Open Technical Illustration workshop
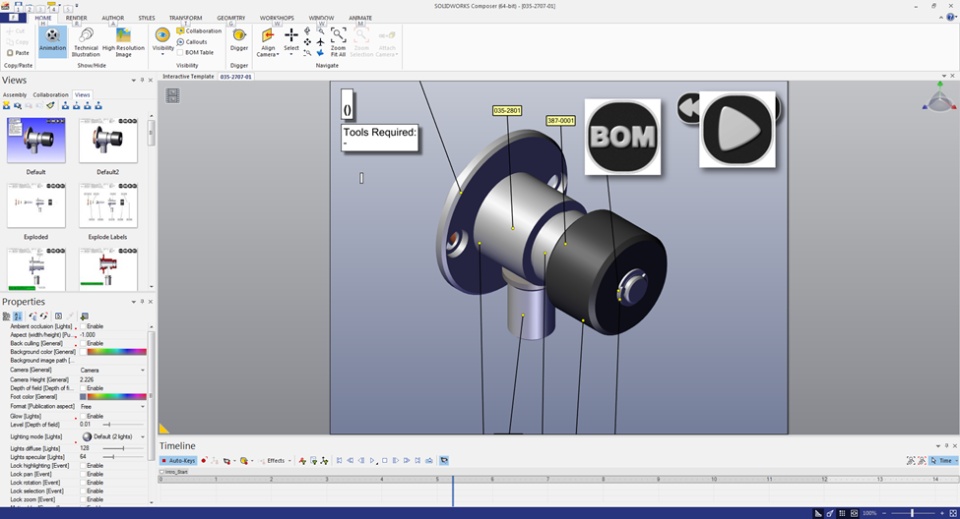Viewport: 960px width, 519px height. pyautogui.click(x=86, y=42)
